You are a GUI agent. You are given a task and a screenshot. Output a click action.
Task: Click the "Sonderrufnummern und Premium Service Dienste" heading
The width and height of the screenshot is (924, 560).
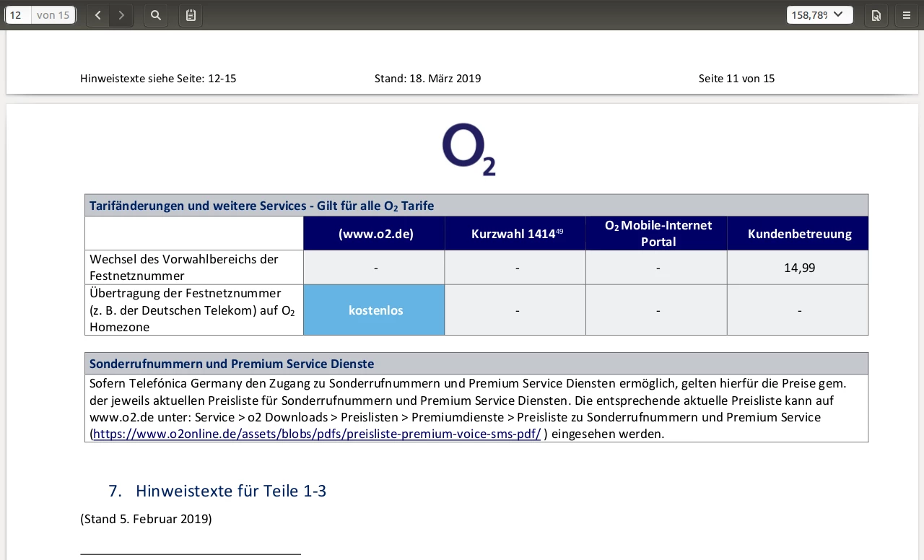[x=232, y=364]
